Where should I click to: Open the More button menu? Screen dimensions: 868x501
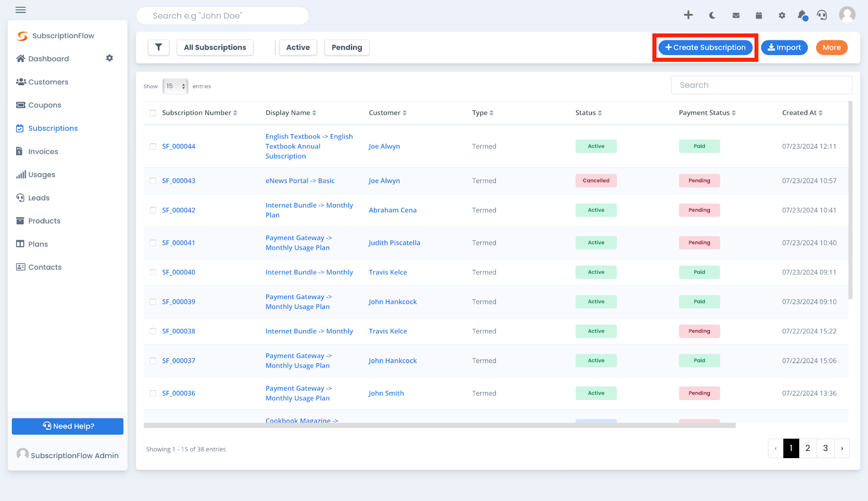point(832,47)
